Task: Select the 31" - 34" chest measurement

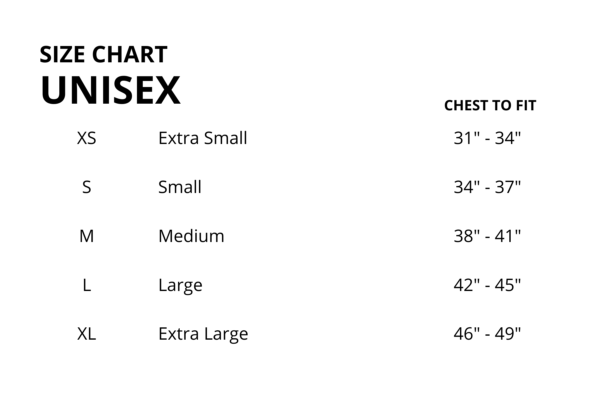Action: [x=487, y=138]
